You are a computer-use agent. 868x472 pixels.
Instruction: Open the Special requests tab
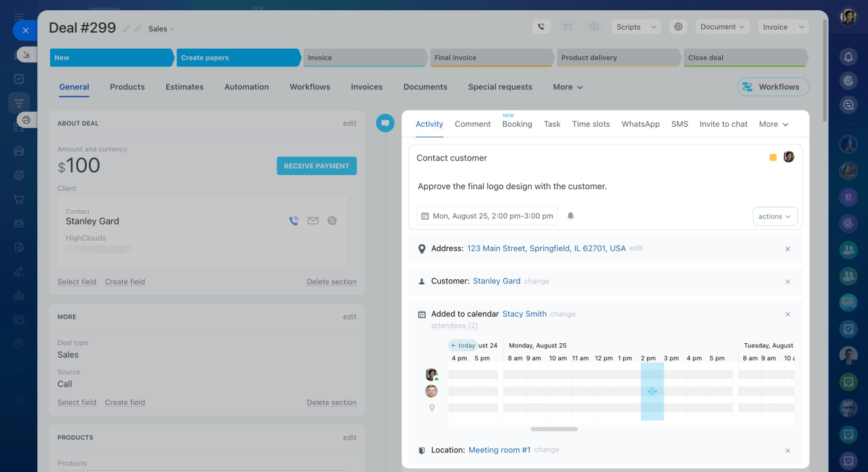pyautogui.click(x=500, y=87)
